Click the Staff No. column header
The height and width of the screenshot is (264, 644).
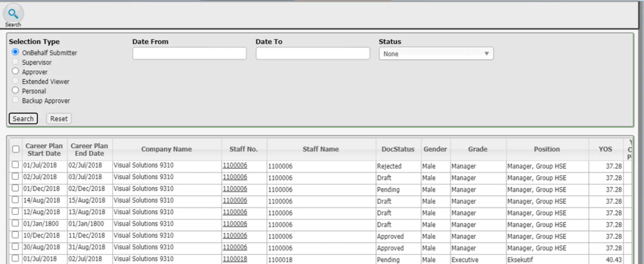[x=244, y=149]
